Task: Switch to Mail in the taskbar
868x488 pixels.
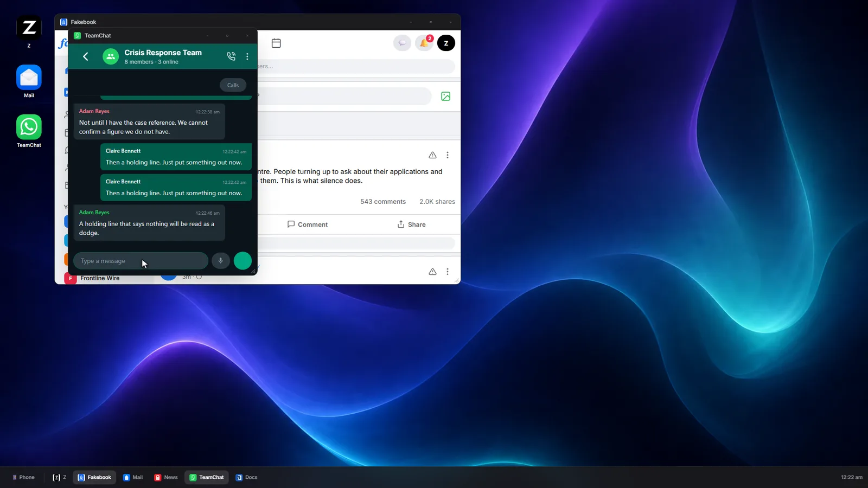Action: click(x=133, y=477)
